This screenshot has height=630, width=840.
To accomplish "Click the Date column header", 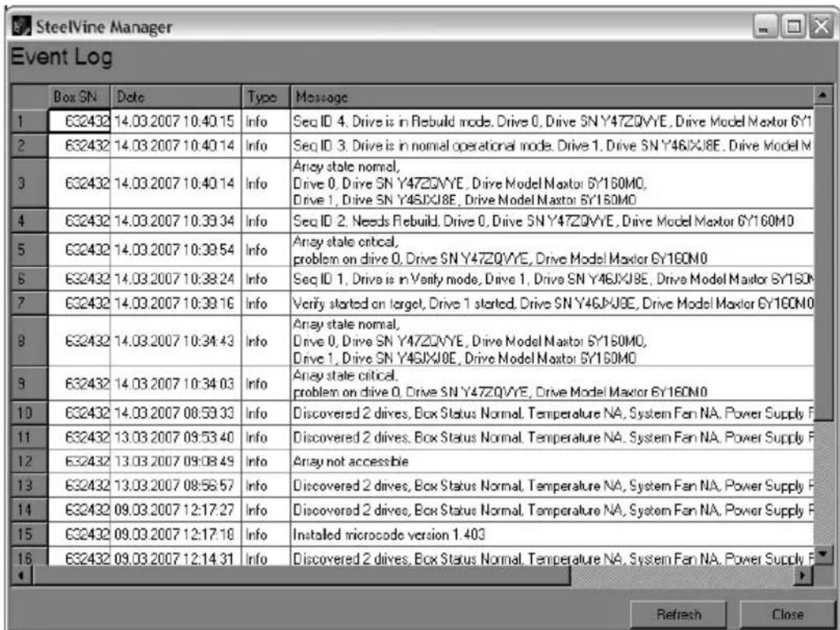I will coord(176,97).
